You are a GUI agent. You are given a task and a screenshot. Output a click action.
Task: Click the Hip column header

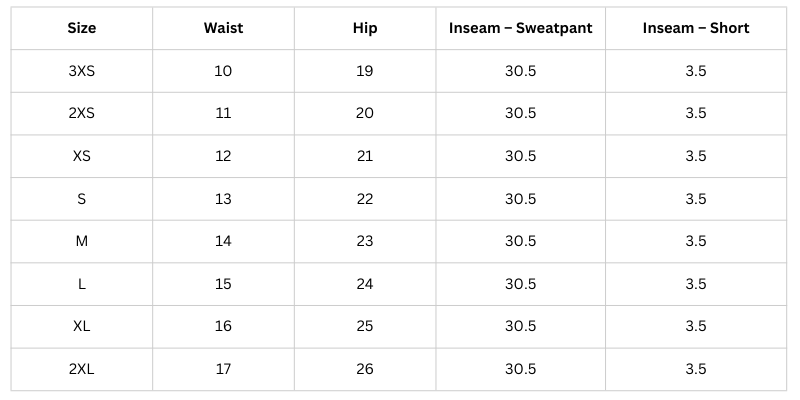365,28
